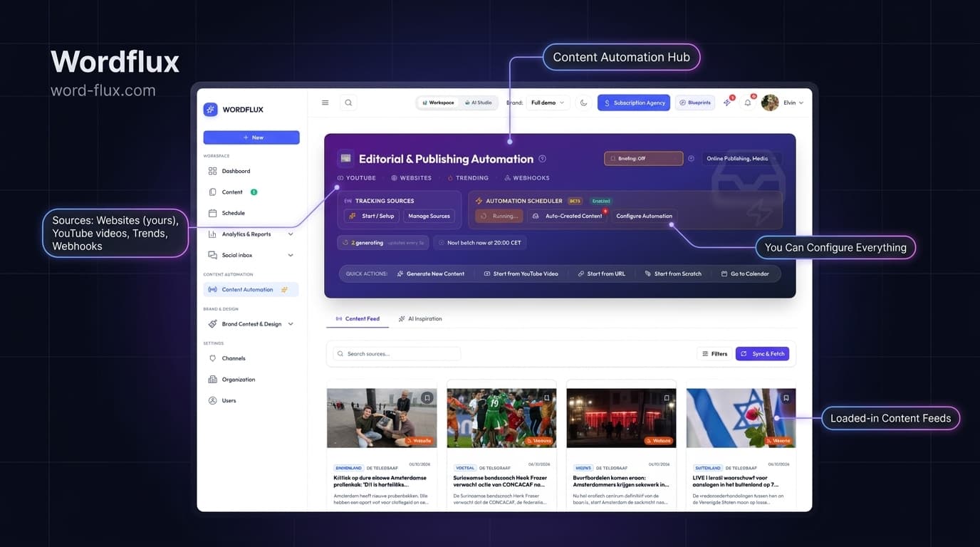
Task: Open Blueprints button in header
Action: coord(695,103)
